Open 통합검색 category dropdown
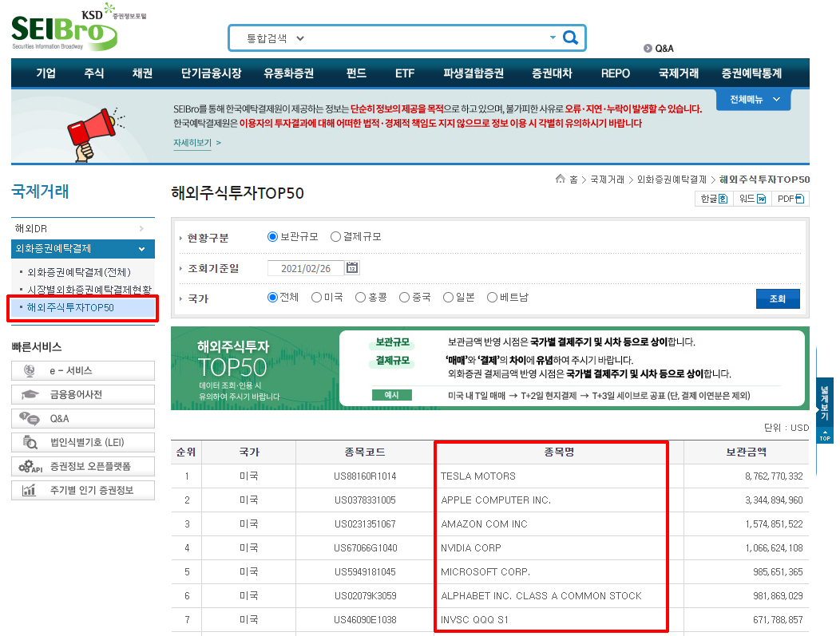The width and height of the screenshot is (840, 636). 275,38
